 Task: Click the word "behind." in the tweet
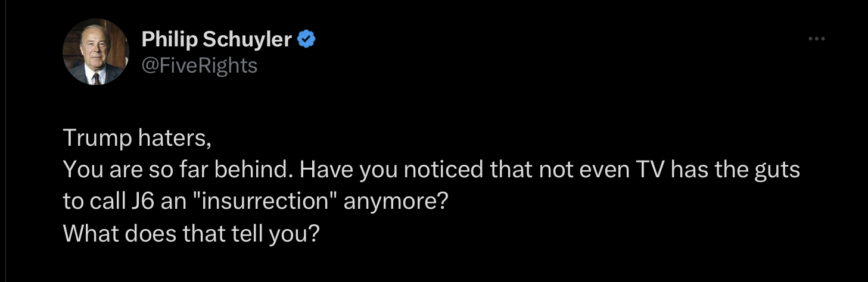click(x=260, y=171)
